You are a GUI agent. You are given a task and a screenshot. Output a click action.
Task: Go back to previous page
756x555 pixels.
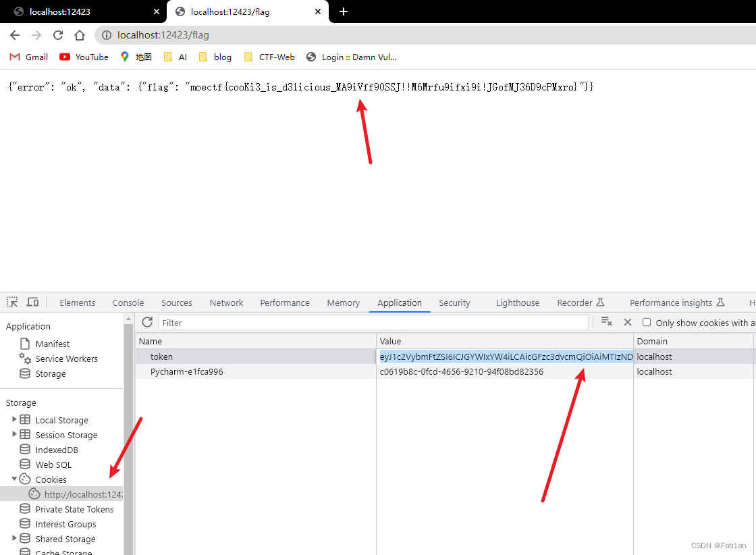point(15,35)
